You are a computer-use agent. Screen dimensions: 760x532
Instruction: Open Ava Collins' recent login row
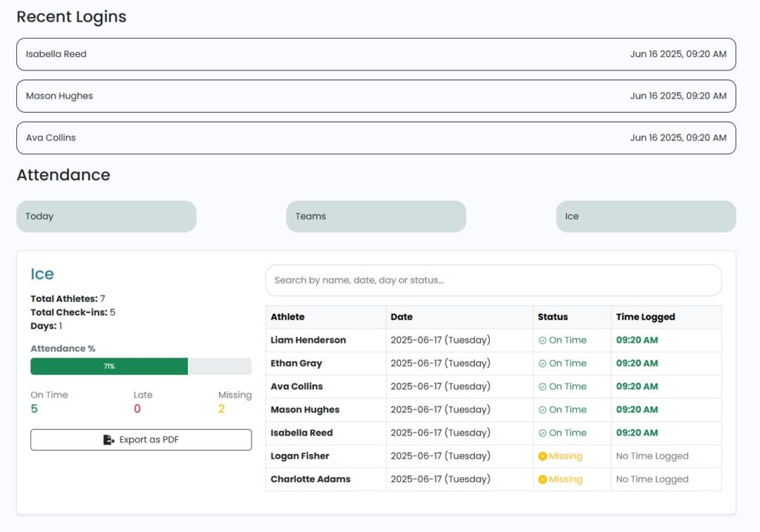coord(376,138)
